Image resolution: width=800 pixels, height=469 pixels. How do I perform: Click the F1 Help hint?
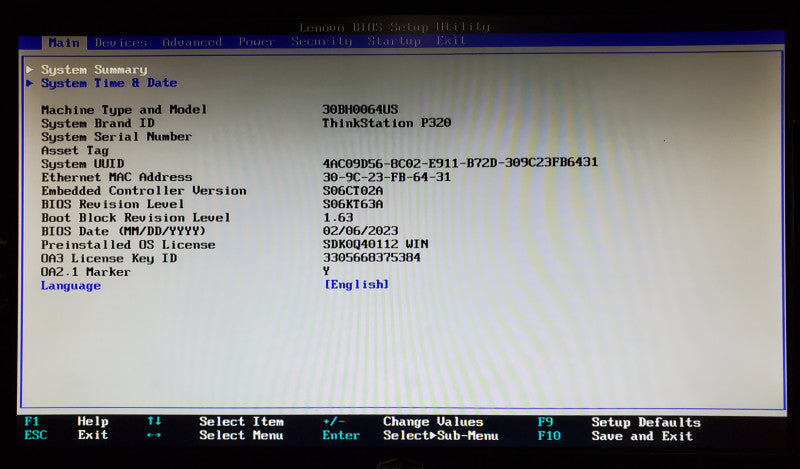[x=66, y=422]
